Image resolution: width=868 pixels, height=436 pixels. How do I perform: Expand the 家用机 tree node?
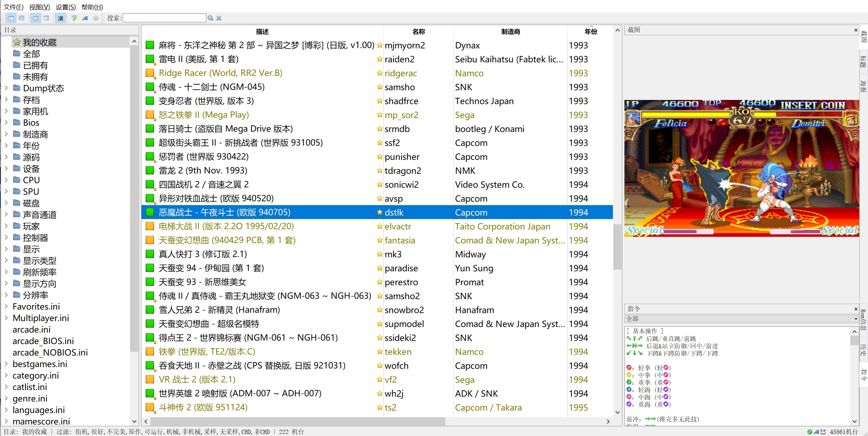(6, 111)
